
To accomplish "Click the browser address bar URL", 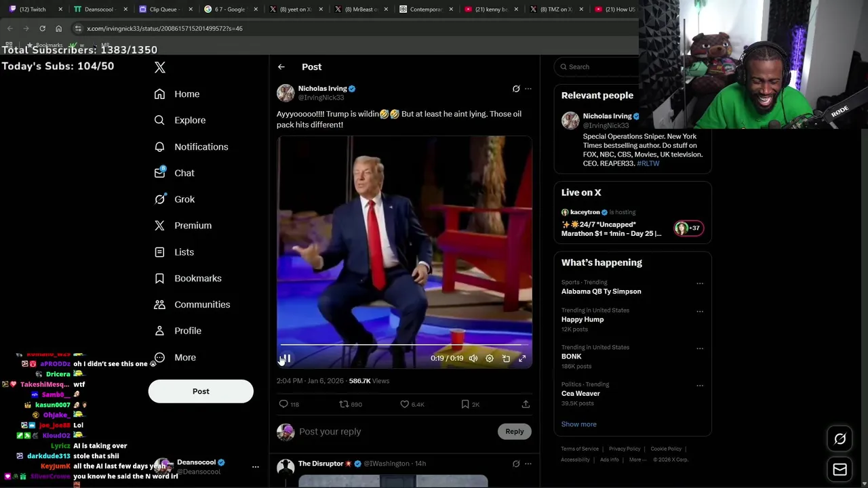I will click(x=165, y=28).
